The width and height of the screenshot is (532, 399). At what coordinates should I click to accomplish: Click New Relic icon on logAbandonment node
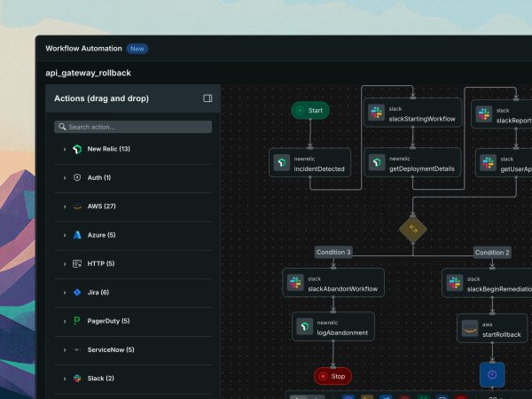coord(305,326)
